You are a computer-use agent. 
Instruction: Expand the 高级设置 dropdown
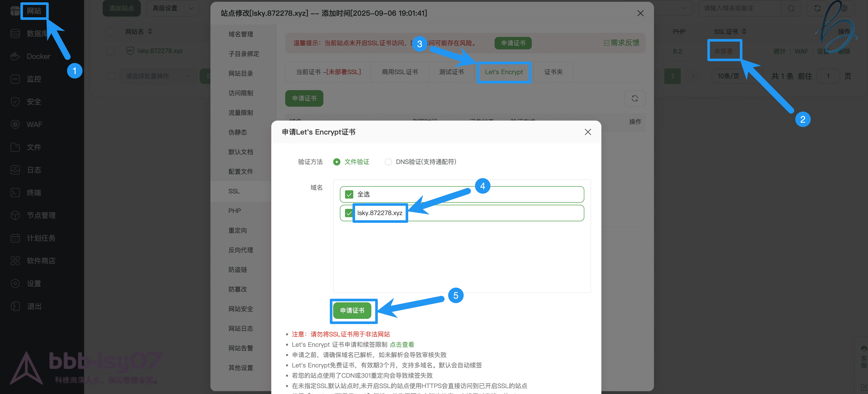tap(172, 9)
